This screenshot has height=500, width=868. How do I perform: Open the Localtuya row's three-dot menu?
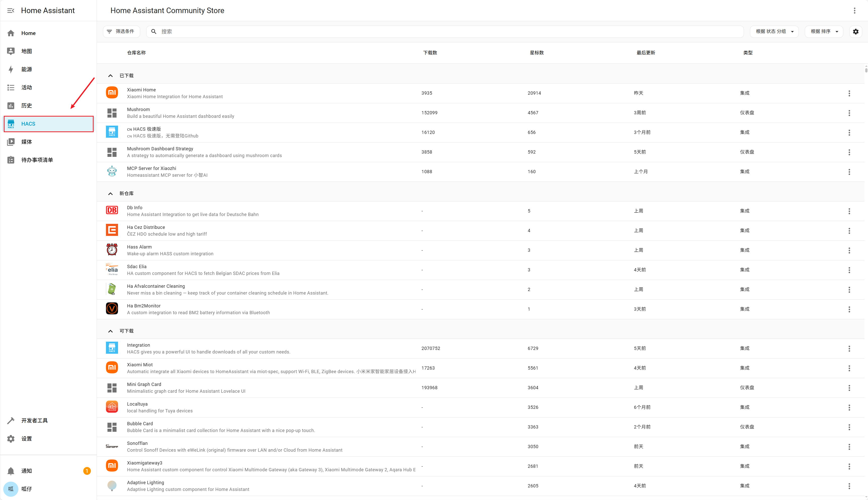[849, 408]
